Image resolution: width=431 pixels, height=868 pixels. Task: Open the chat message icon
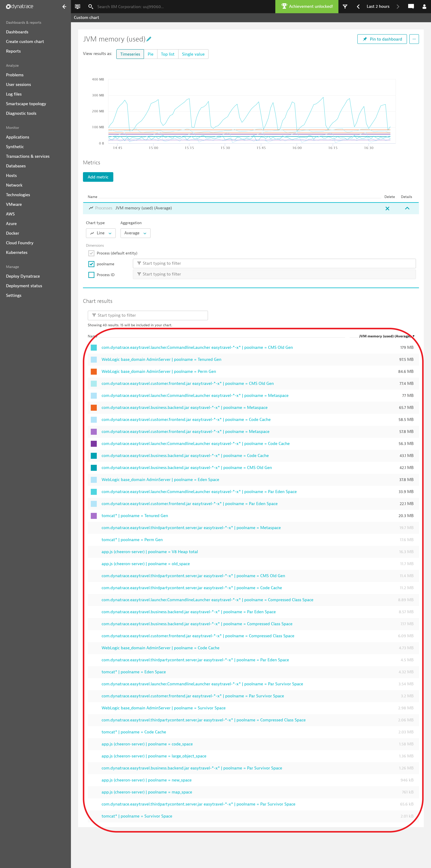(x=411, y=6)
